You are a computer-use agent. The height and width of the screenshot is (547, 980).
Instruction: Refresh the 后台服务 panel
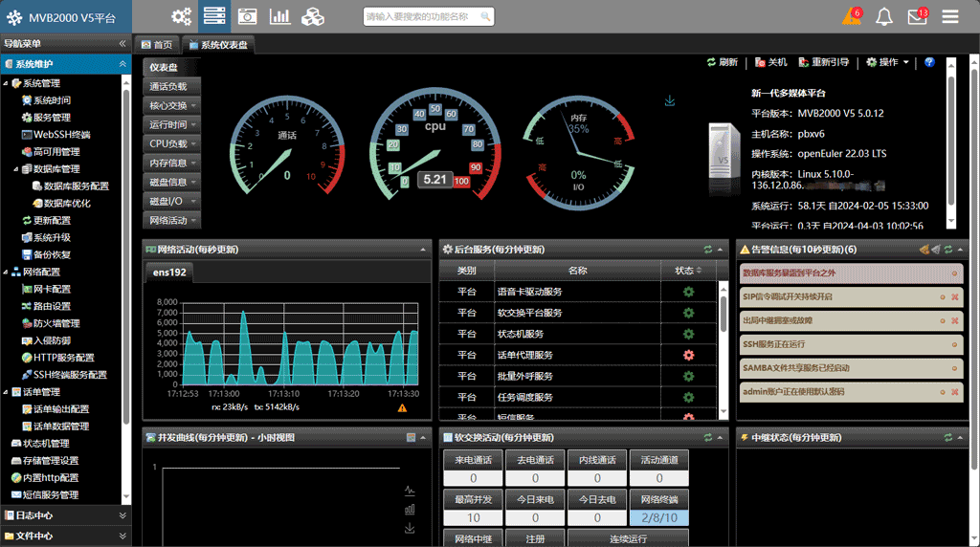tap(708, 250)
